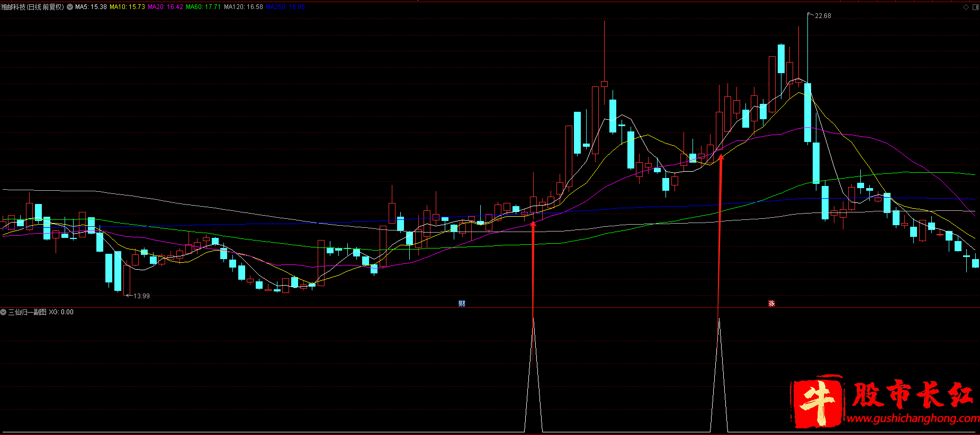
Task: Click the green MA60: 17.71 label
Action: pyautogui.click(x=203, y=7)
